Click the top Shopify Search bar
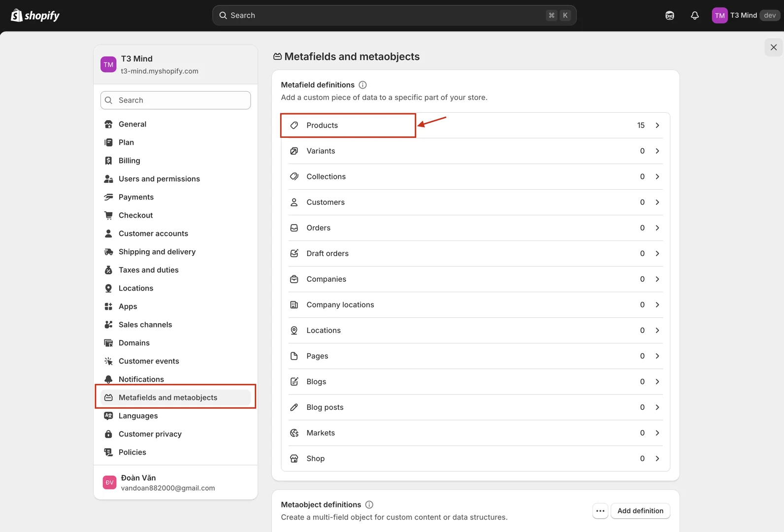The height and width of the screenshot is (532, 784). (394, 15)
